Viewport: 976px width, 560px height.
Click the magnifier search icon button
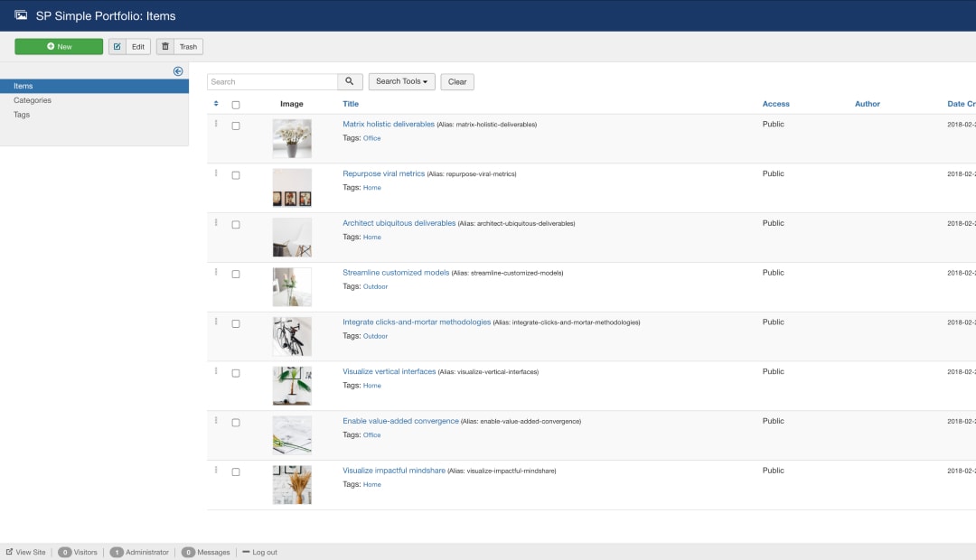(350, 81)
